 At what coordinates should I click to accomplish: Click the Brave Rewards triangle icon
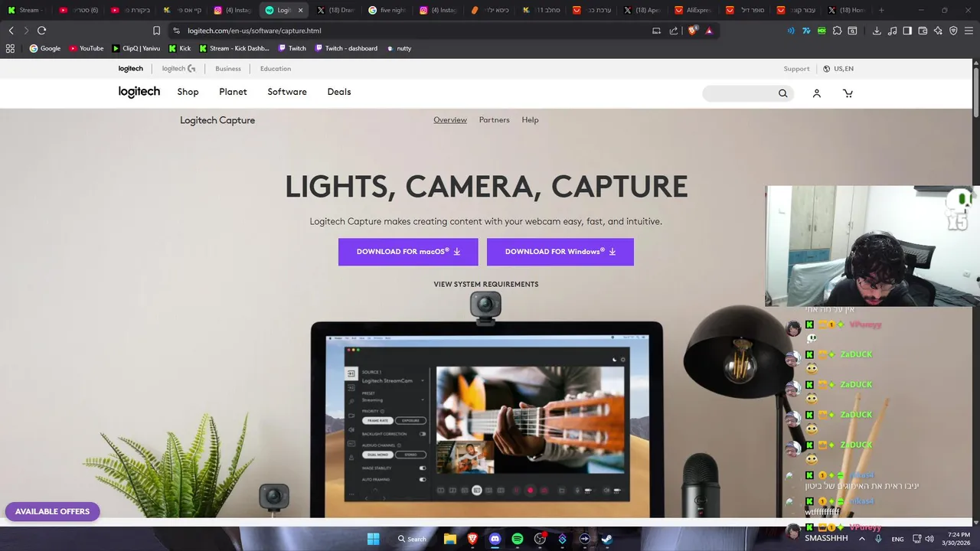[x=709, y=31]
